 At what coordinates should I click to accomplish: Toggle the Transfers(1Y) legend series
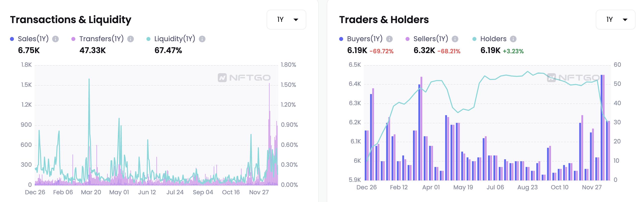[101, 39]
